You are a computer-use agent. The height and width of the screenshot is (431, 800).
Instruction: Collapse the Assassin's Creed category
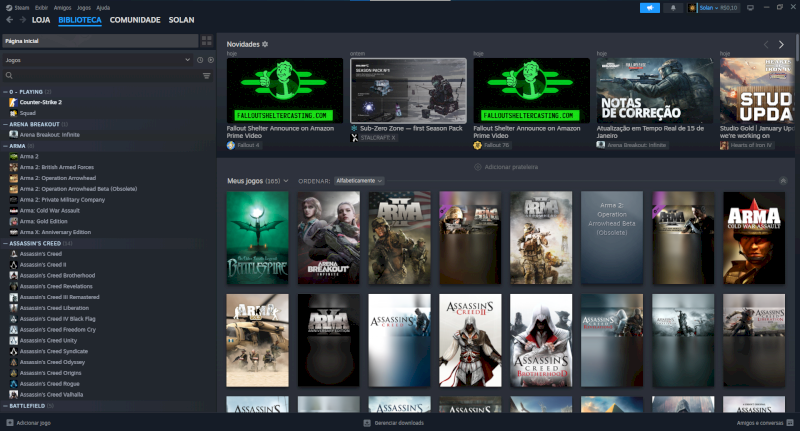tap(5, 243)
